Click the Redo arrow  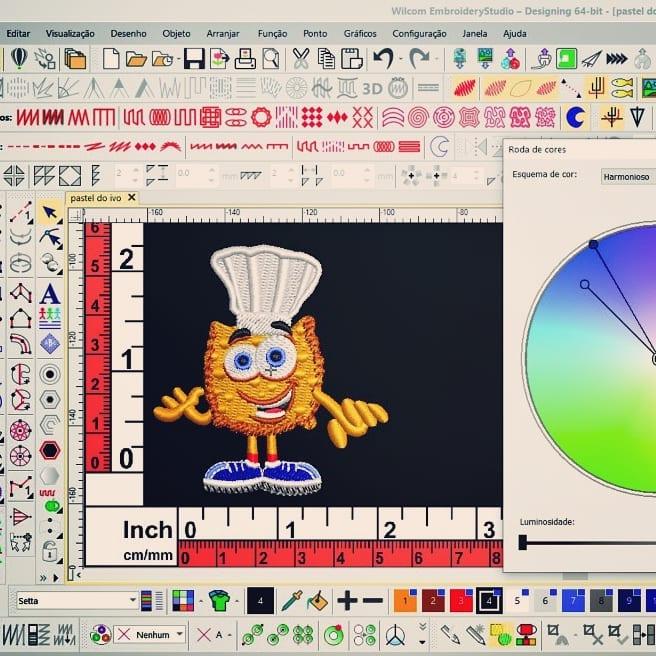419,58
